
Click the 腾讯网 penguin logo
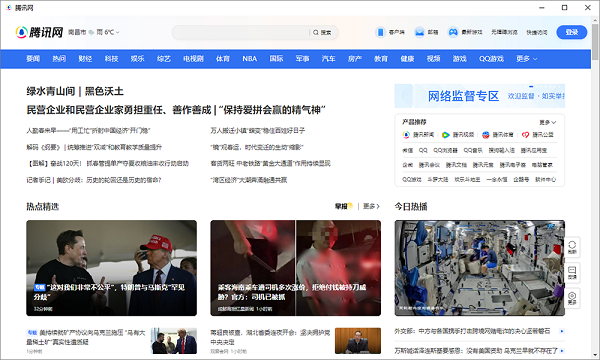pos(21,33)
